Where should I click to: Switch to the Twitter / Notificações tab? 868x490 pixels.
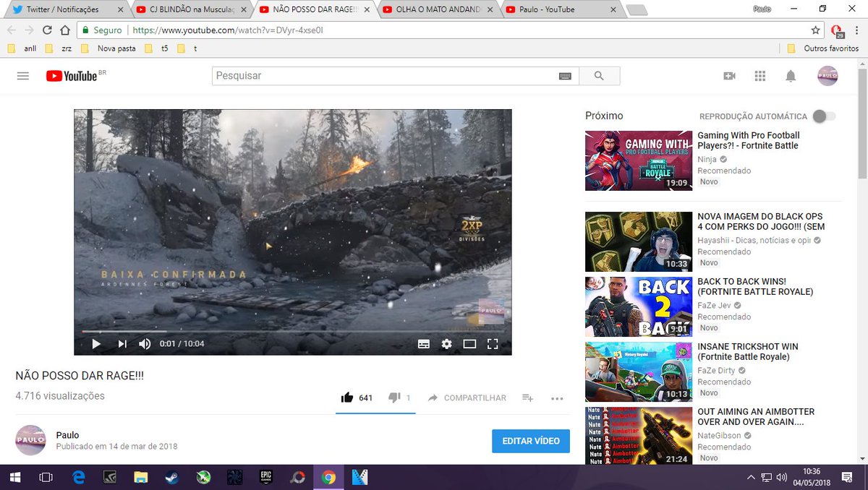click(x=67, y=9)
